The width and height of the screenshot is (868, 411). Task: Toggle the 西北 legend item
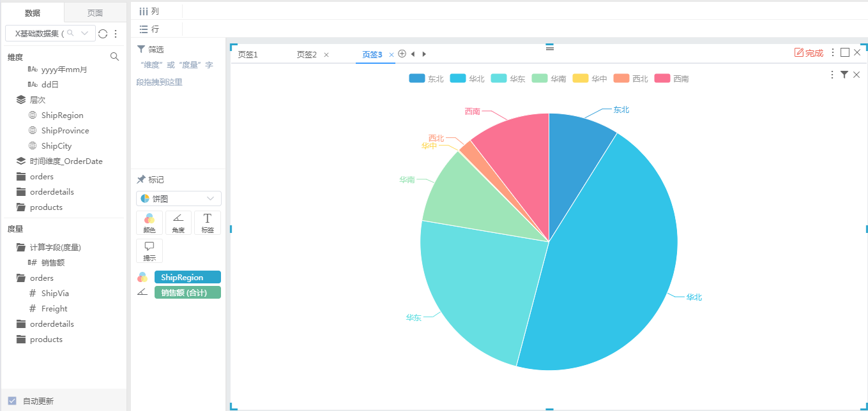630,78
